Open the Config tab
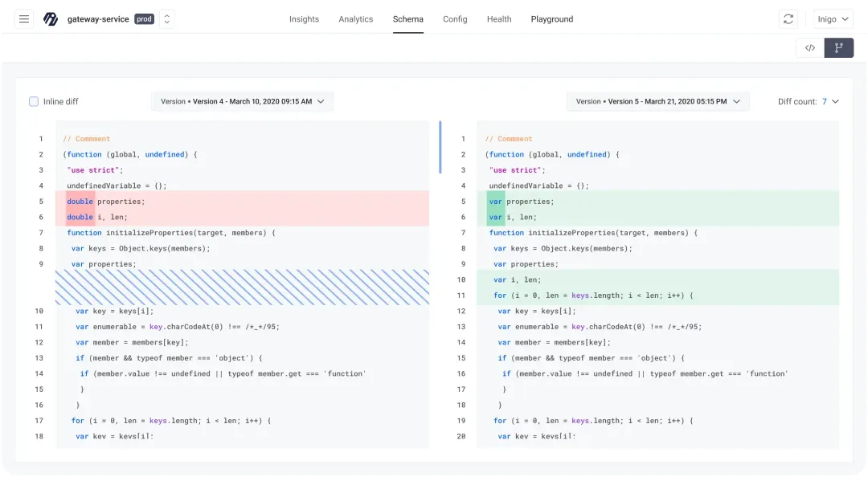 (455, 18)
